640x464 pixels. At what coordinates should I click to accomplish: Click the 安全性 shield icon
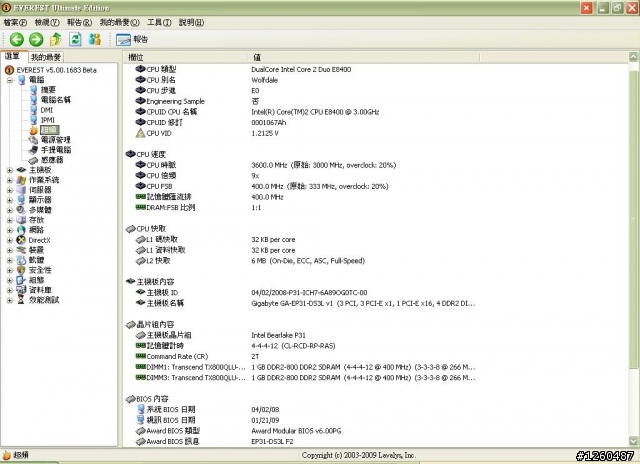pos(21,270)
